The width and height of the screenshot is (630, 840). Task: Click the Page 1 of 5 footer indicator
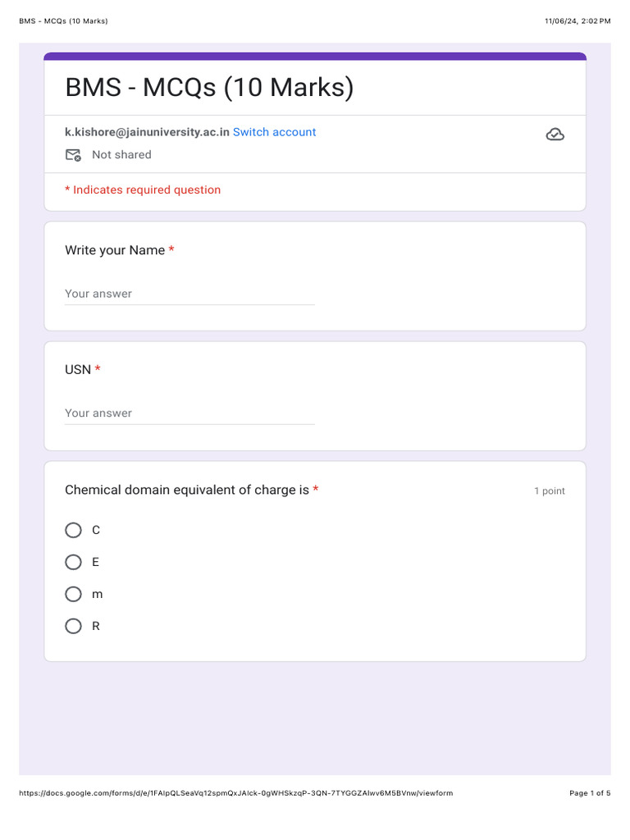tap(590, 793)
